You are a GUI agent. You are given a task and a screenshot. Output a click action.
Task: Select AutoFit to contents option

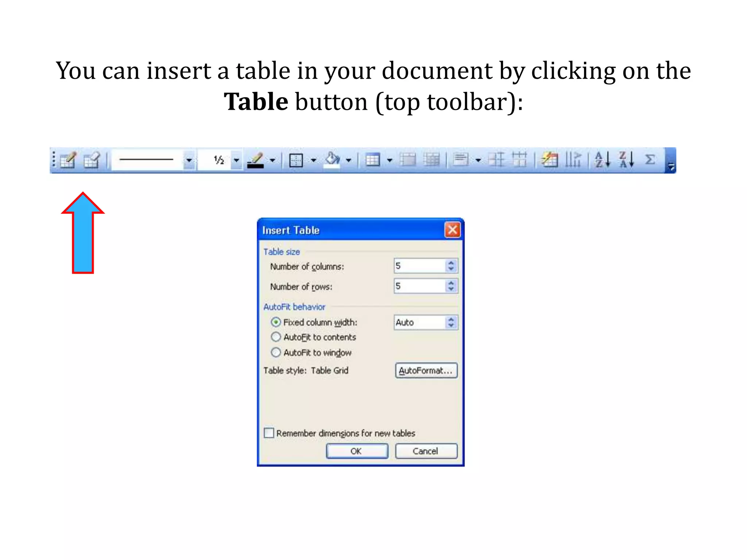tap(276, 337)
